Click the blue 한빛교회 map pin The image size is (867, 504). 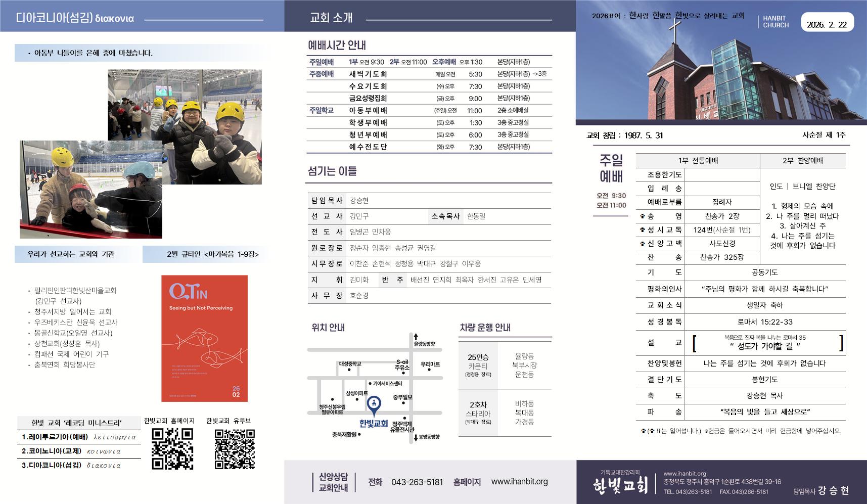click(x=374, y=404)
